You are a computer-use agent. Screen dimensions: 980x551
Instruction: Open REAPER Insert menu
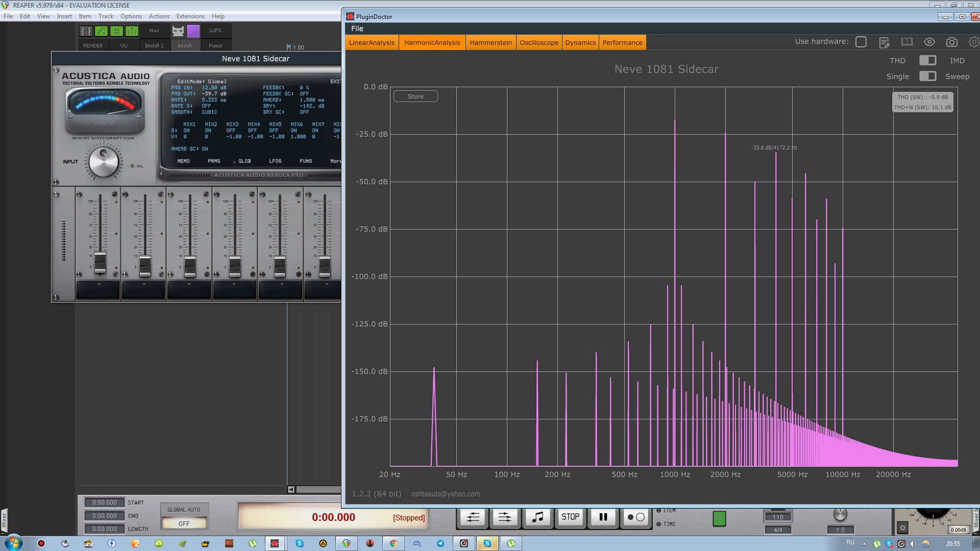tap(64, 16)
